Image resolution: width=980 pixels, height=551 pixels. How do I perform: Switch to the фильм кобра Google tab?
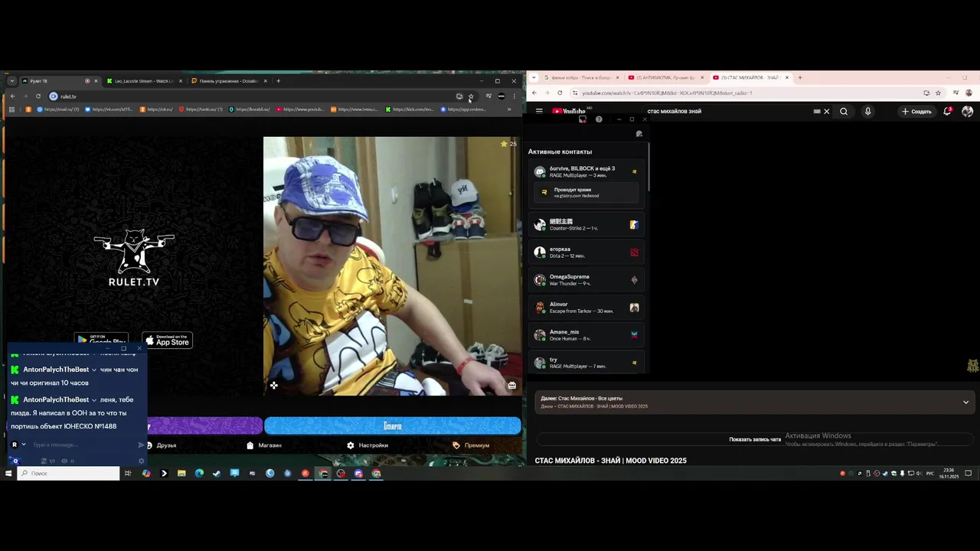tap(582, 77)
